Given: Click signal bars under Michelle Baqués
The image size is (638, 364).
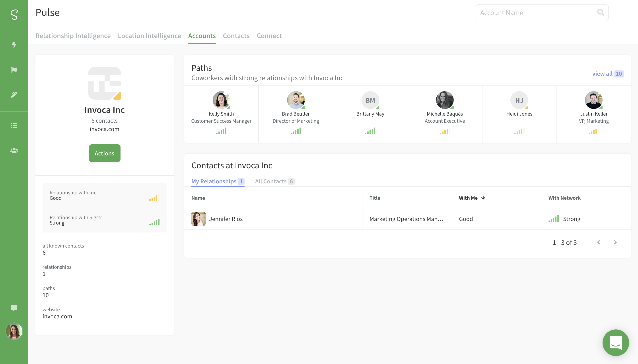Looking at the screenshot, I should [x=445, y=131].
